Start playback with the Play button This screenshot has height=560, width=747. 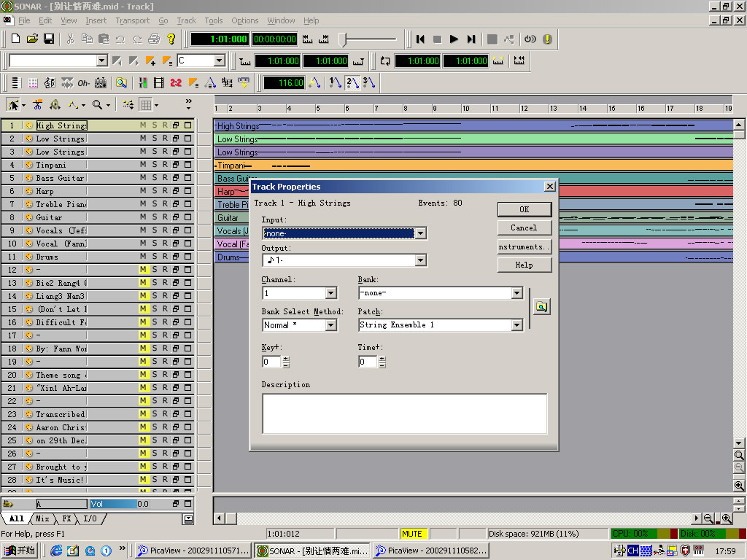(454, 39)
